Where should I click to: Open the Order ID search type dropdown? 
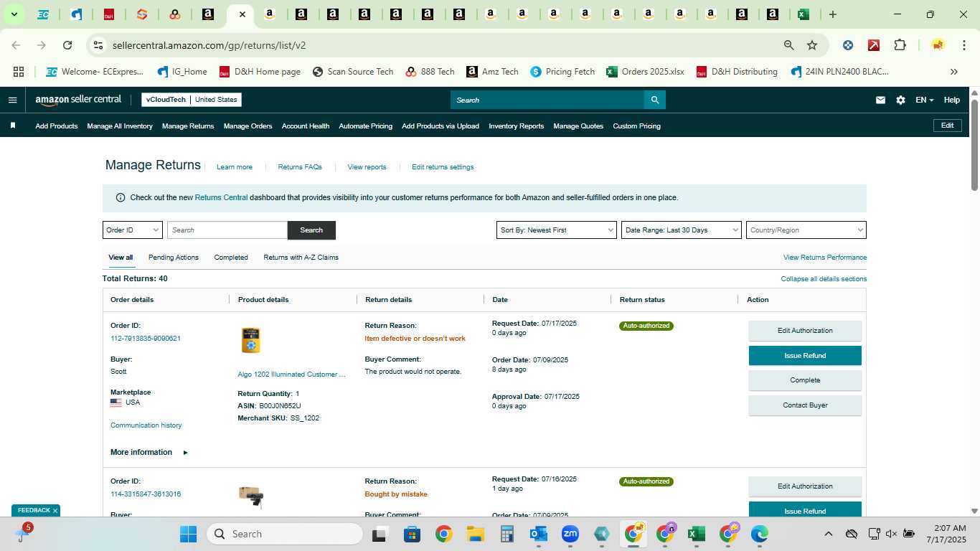(x=133, y=230)
